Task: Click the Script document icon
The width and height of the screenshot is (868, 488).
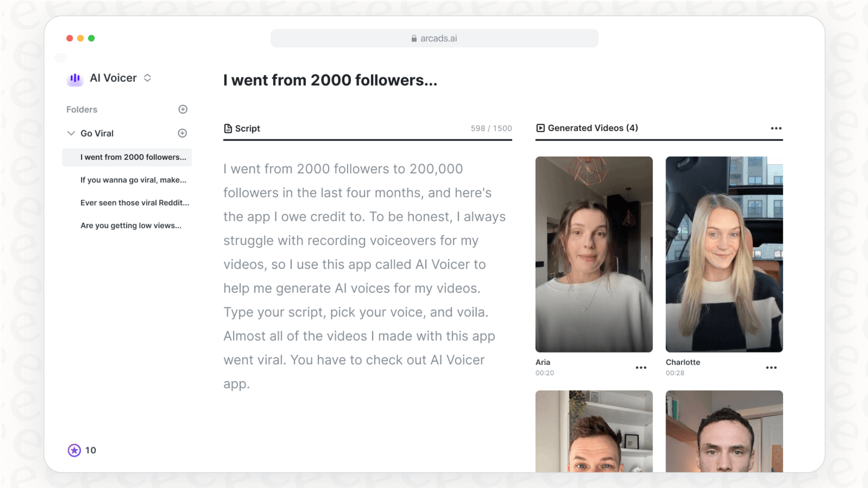Action: [228, 129]
